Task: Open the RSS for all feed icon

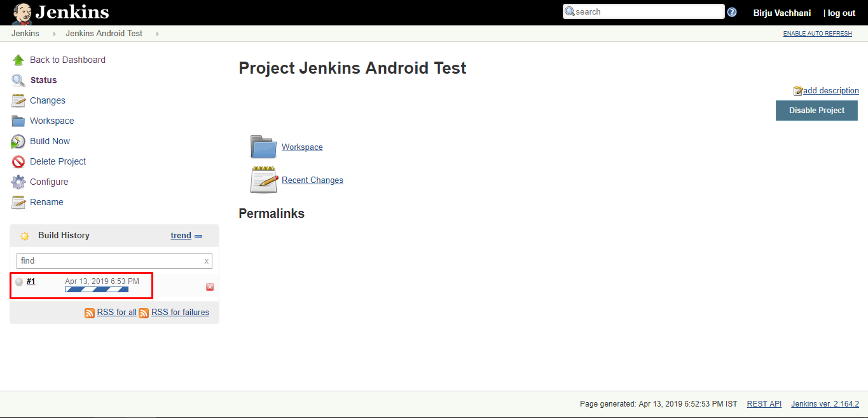Action: pos(90,312)
